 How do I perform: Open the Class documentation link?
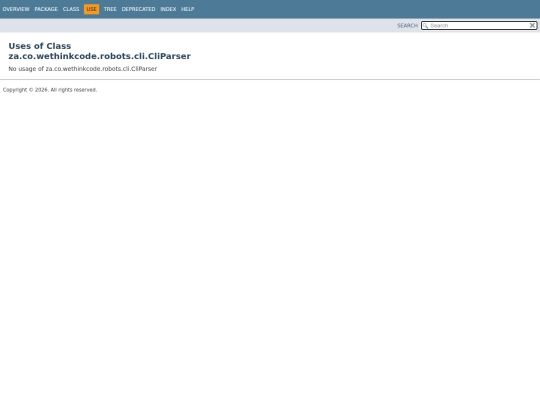coord(71,9)
